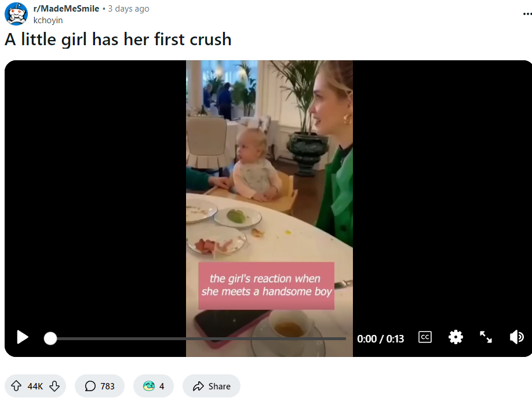Viewport: 532px width, 401px height.
Task: Click the share arrow icon
Action: click(x=198, y=386)
